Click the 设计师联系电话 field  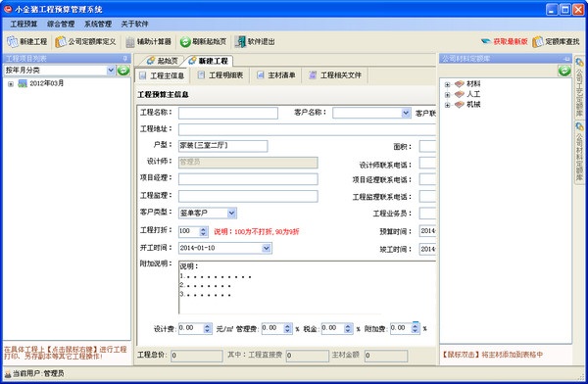427,164
